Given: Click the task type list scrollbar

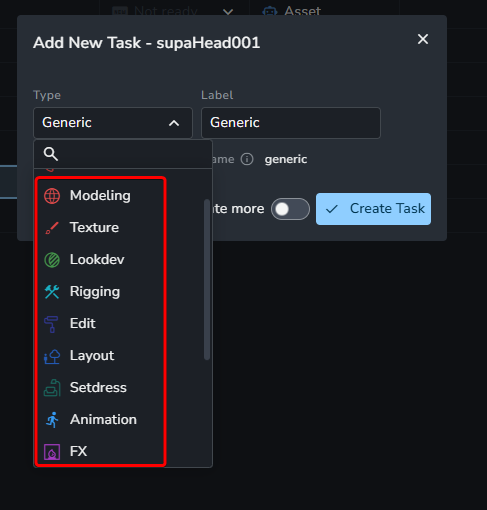Looking at the screenshot, I should (x=207, y=279).
